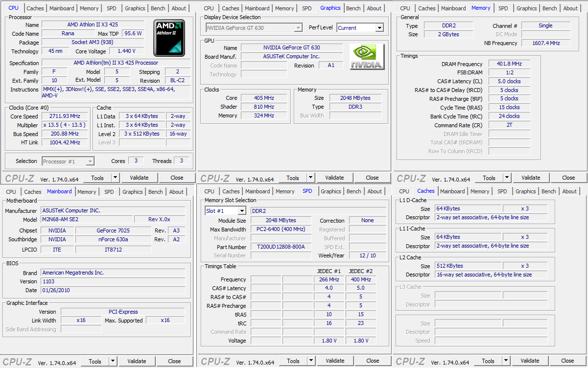The image size is (588, 368).
Task: Open the About tab in the L1/L2 cache window
Action: click(569, 191)
